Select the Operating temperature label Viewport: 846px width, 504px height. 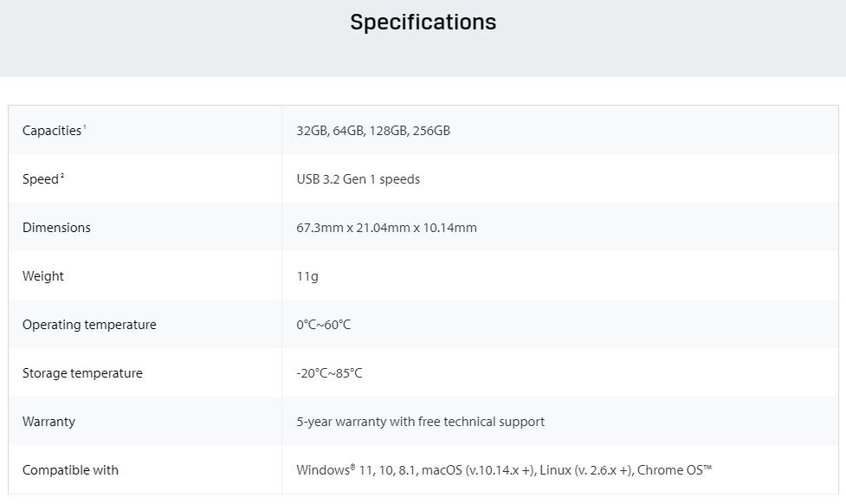click(x=89, y=325)
